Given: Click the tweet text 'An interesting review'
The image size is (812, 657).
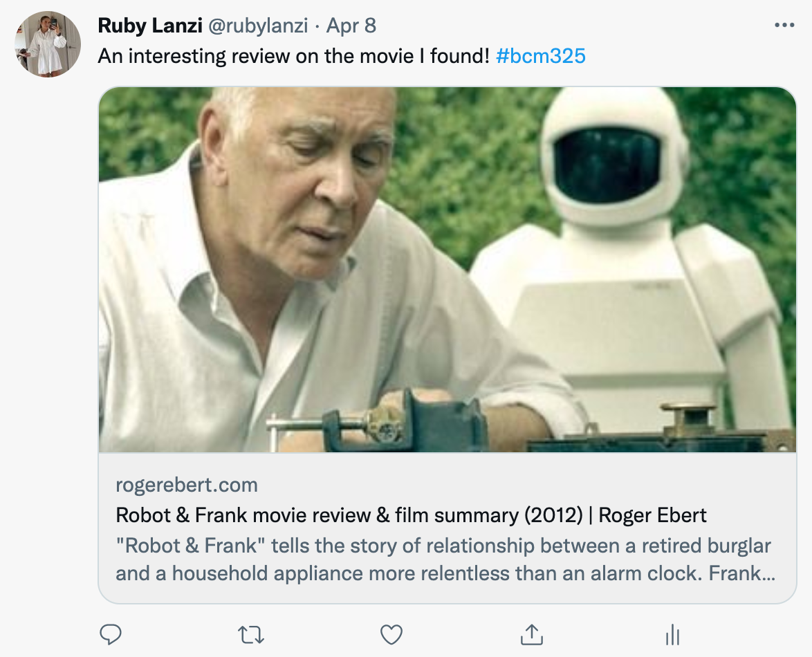Looking at the screenshot, I should pos(294,56).
